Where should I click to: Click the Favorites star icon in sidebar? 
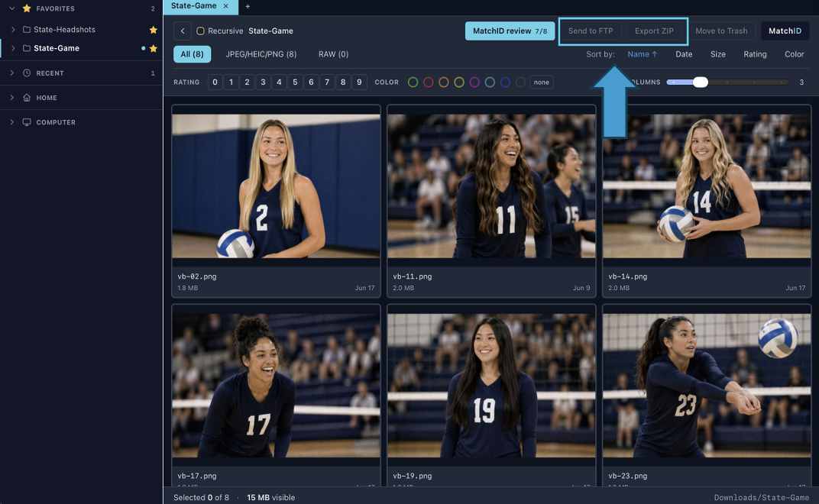[x=27, y=8]
